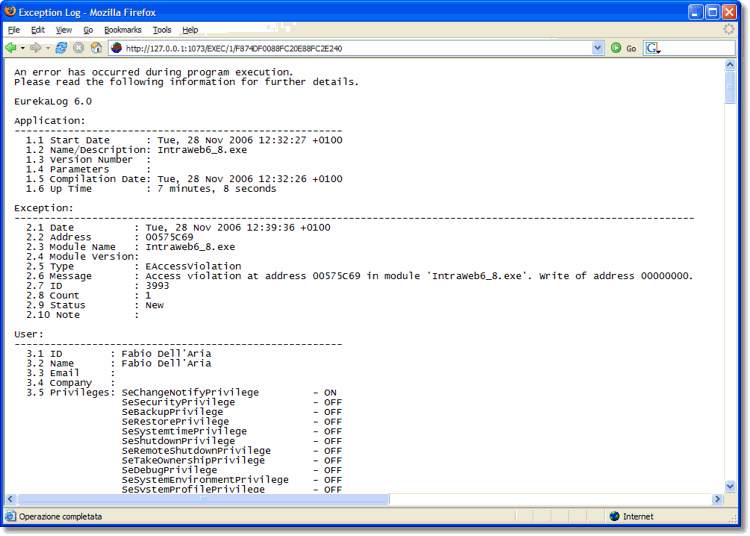Click the exception address '00575C69' value
The width and height of the screenshot is (750, 536).
[169, 237]
